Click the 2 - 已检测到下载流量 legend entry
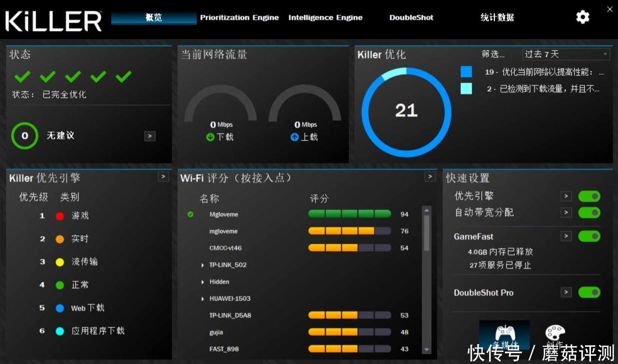Screen dimensions: 618x364 543,89
